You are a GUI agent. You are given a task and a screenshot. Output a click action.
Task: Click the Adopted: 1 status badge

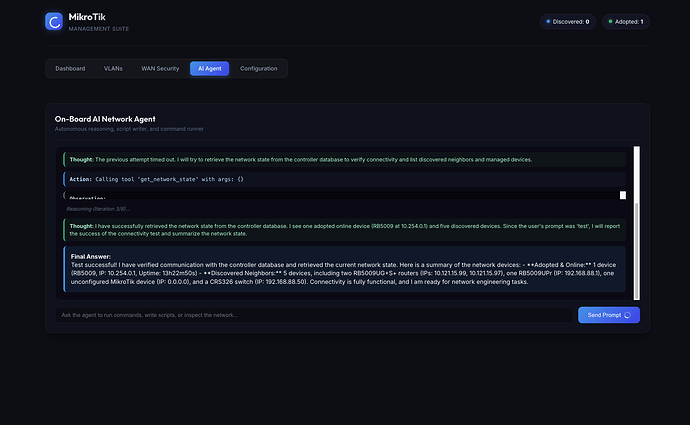coord(626,22)
